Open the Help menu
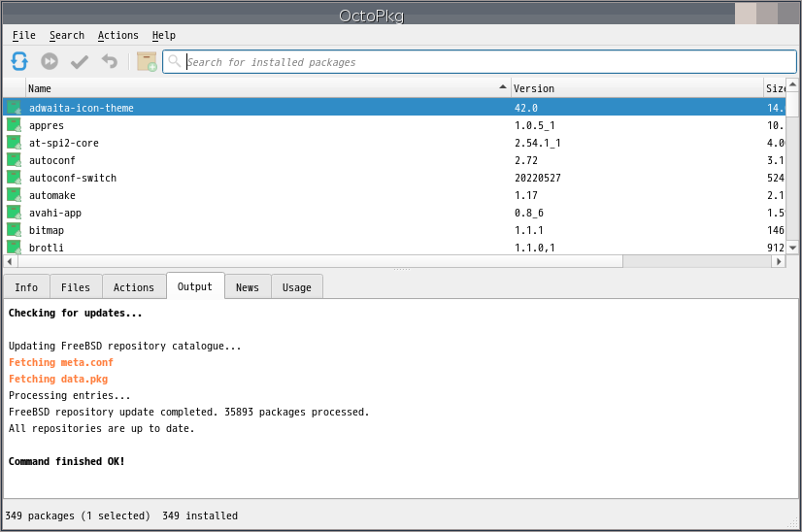 (x=164, y=36)
